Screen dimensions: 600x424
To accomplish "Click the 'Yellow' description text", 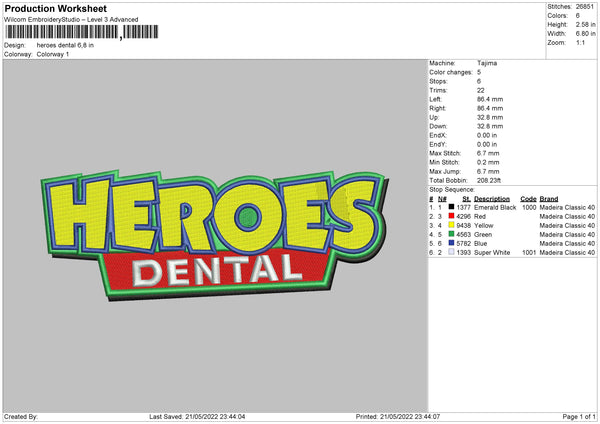I will click(x=483, y=225).
